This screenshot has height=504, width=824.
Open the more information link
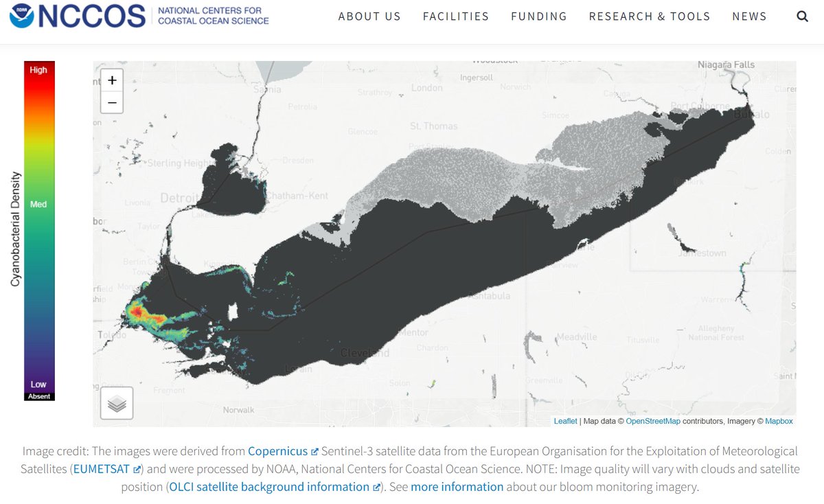pos(457,486)
